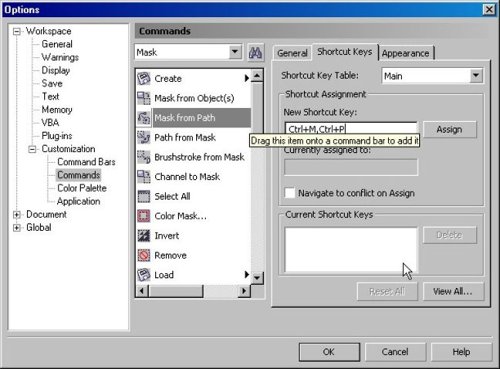Open the Shortcut Key Table dropdown
500x369 pixels.
[x=476, y=76]
